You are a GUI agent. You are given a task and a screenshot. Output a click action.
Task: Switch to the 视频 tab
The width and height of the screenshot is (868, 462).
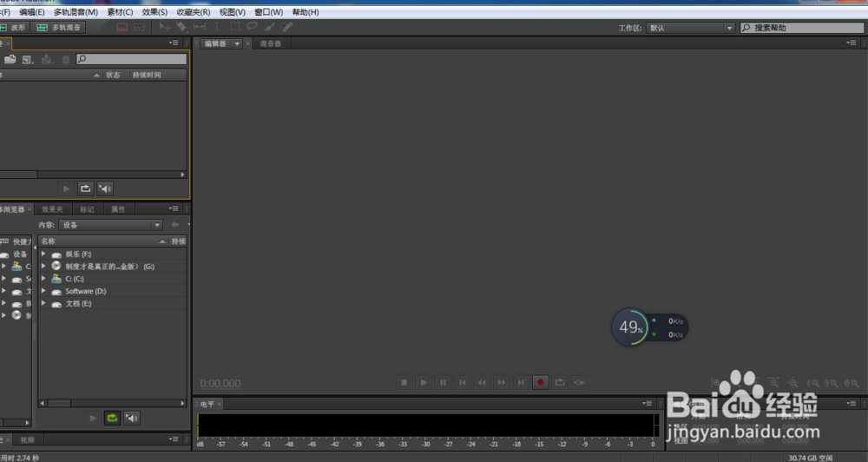(x=27, y=439)
